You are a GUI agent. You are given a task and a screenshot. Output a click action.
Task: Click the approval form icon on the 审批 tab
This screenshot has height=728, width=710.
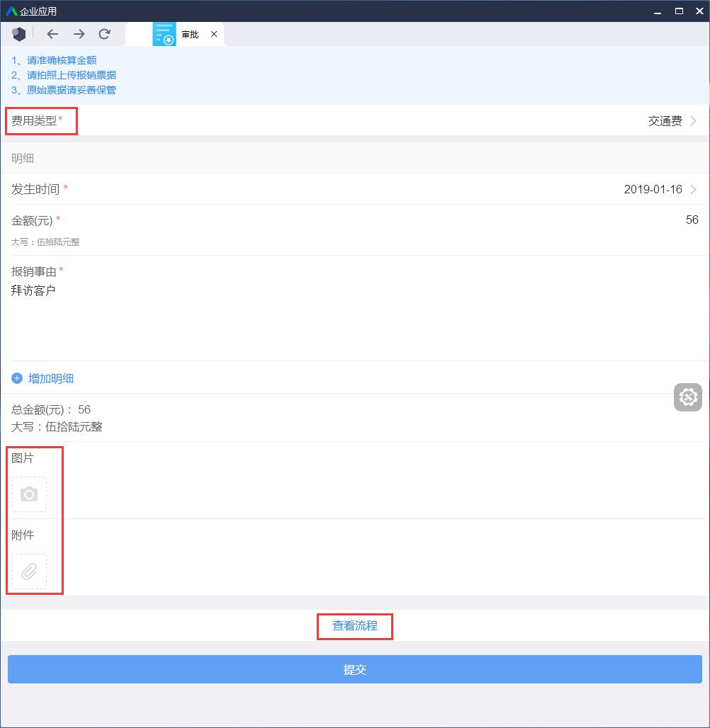pos(166,33)
